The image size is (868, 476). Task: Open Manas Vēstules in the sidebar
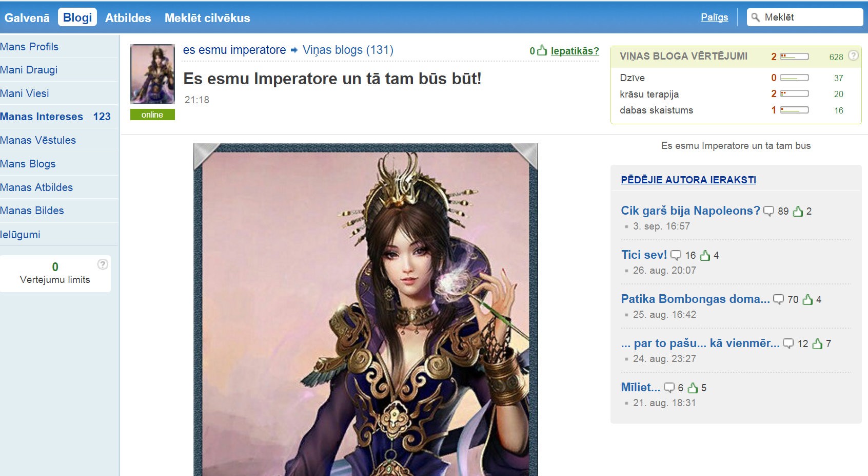[38, 140]
